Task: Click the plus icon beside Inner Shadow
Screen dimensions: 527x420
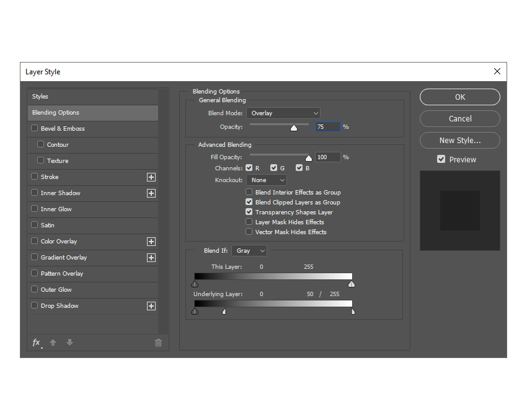Action: point(151,193)
